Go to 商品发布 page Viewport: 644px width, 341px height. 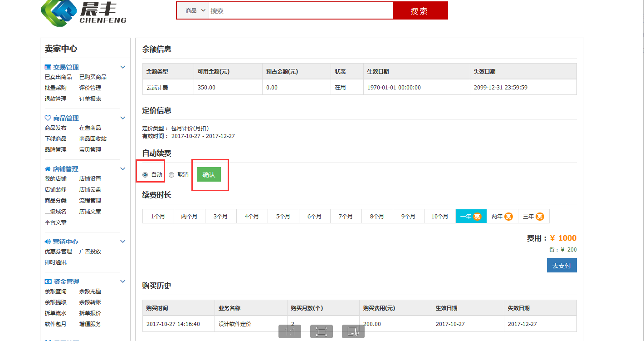click(x=56, y=128)
